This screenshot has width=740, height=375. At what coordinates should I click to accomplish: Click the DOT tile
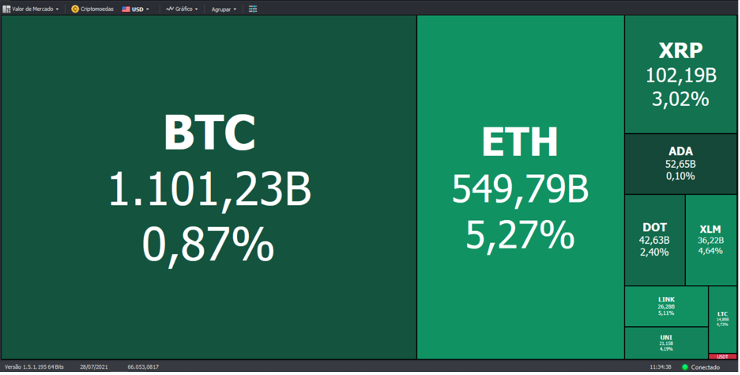point(655,240)
